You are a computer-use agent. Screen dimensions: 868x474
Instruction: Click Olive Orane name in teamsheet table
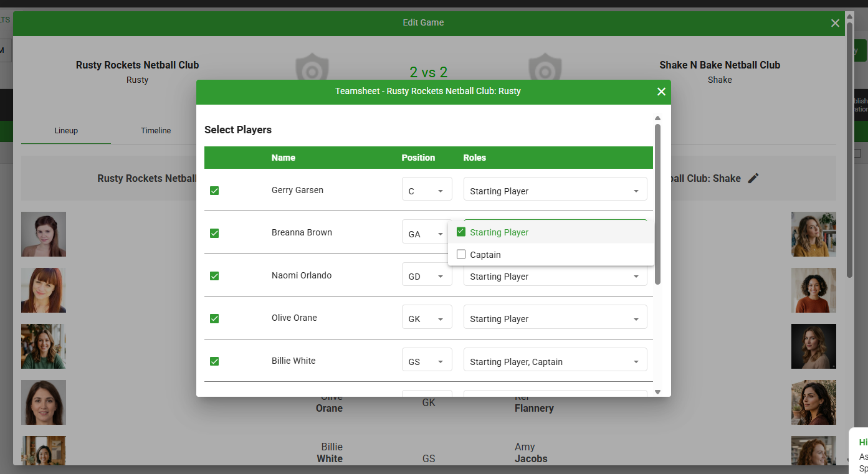(x=294, y=318)
